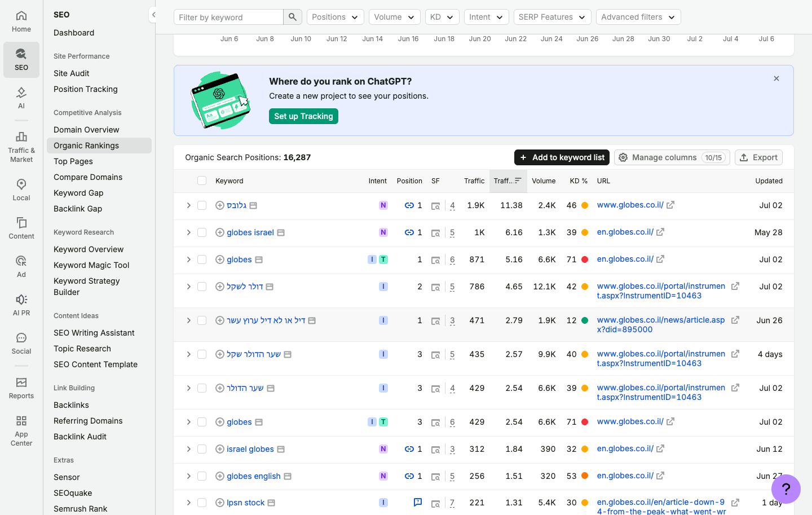Viewport: 812px width, 515px height.
Task: Close the ChatGPT tracking banner
Action: 776,78
